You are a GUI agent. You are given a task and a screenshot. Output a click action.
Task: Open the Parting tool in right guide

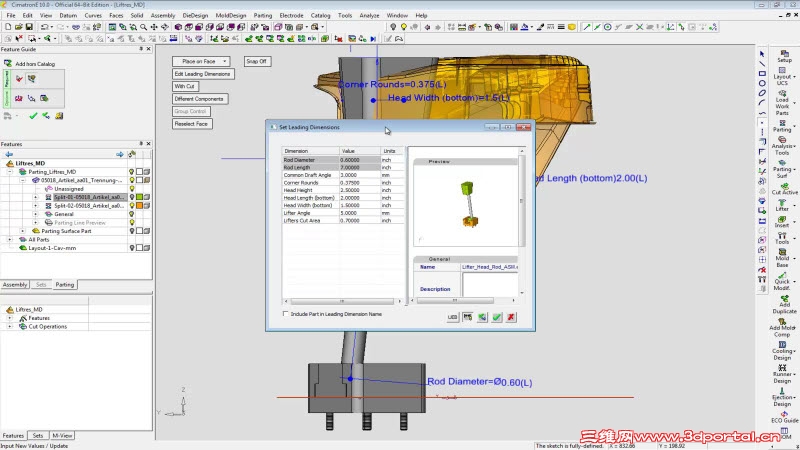click(x=782, y=126)
